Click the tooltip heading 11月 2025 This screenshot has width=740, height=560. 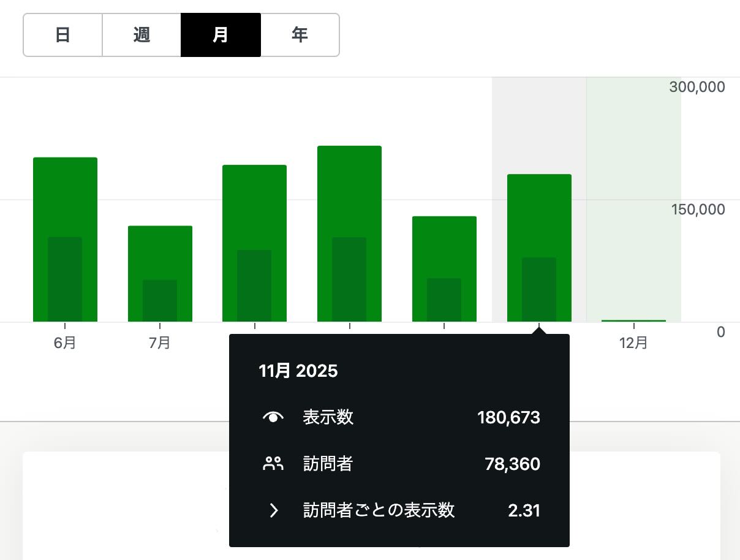298,371
